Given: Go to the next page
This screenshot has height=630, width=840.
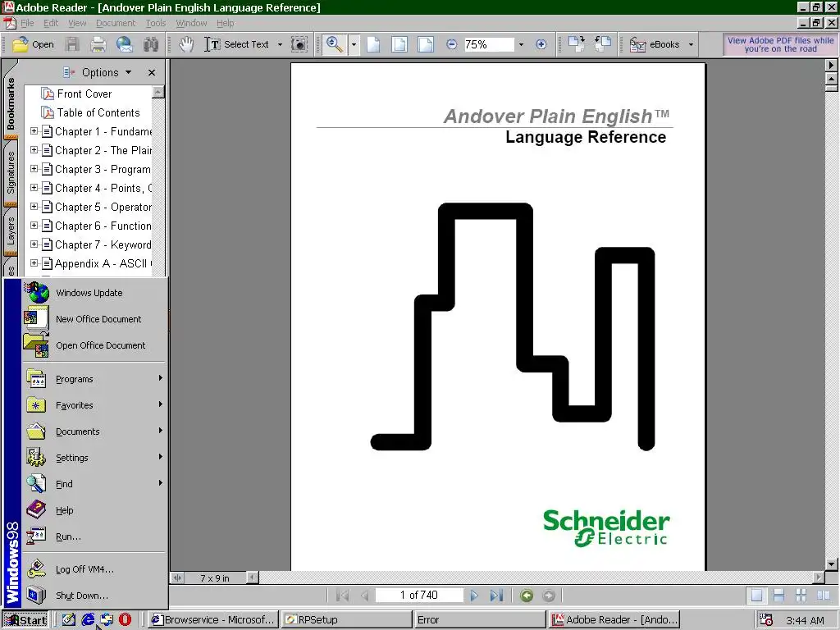Looking at the screenshot, I should point(473,596).
